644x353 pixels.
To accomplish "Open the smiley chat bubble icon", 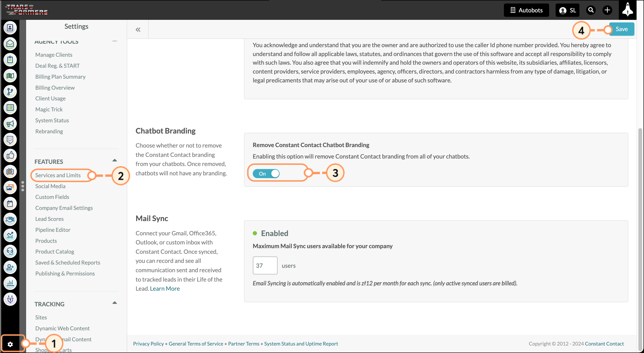I will pyautogui.click(x=10, y=139).
